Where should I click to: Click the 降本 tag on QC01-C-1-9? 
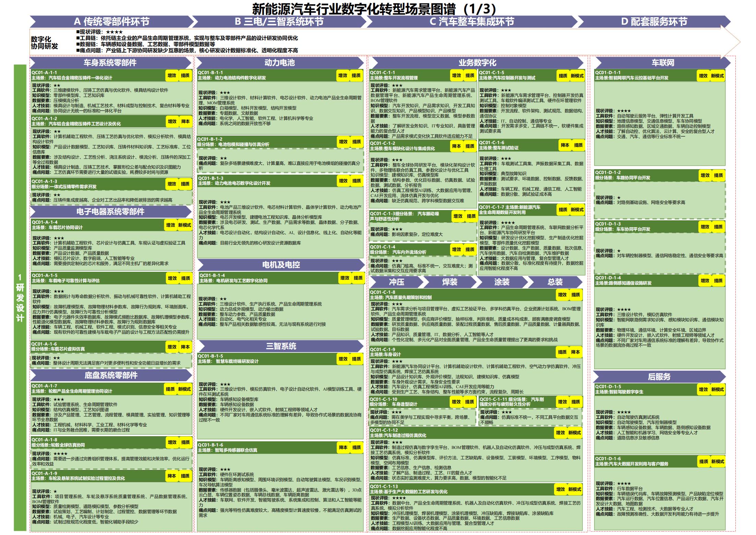point(575,352)
